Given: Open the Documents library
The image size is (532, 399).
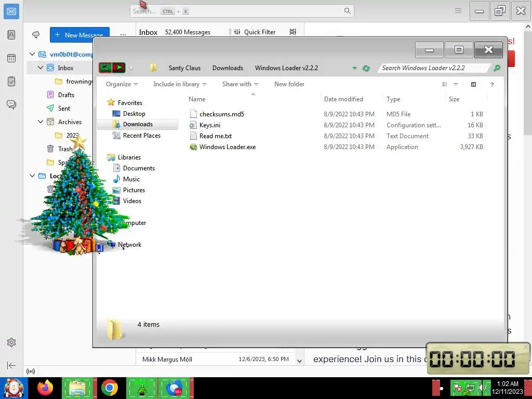Looking at the screenshot, I should click(x=139, y=168).
